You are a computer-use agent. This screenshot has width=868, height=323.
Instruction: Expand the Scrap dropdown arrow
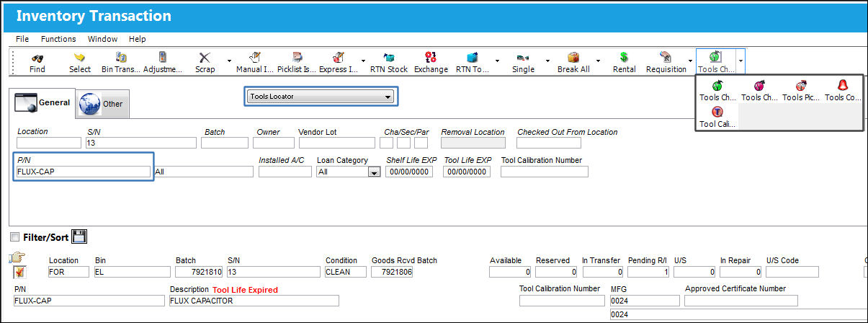[x=230, y=61]
